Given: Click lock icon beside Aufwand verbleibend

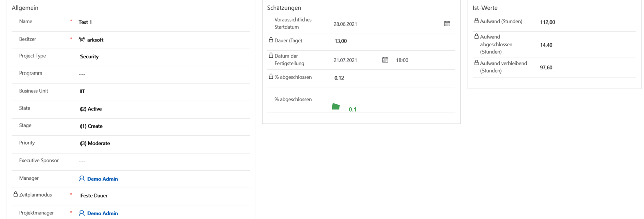Looking at the screenshot, I should pos(476,63).
